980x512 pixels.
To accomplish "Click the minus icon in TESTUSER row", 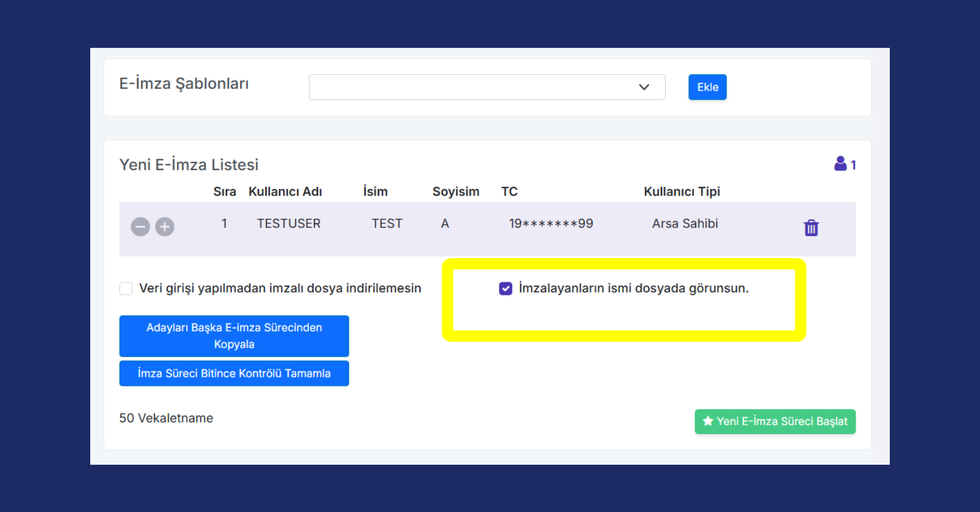I will point(140,227).
